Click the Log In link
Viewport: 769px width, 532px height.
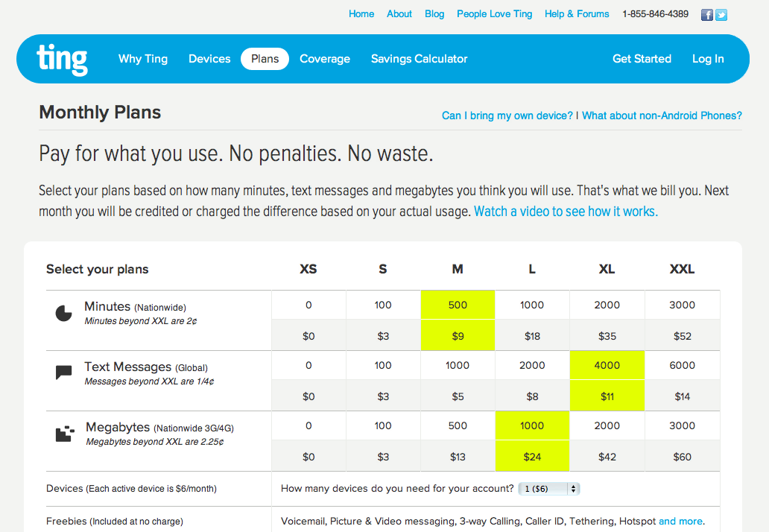tap(708, 59)
